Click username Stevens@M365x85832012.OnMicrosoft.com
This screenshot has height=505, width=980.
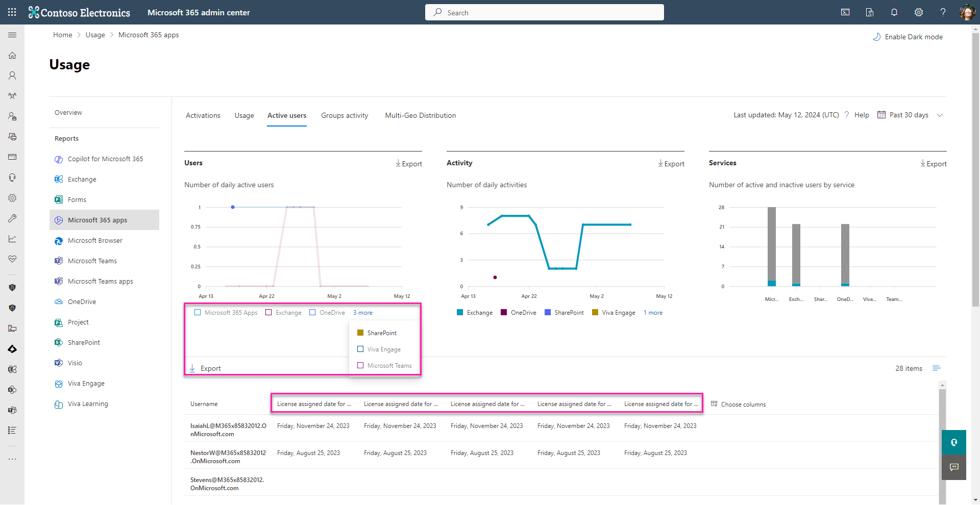227,484
